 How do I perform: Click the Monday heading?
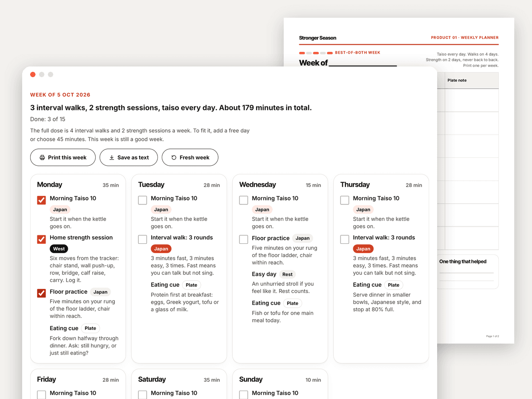pos(50,185)
